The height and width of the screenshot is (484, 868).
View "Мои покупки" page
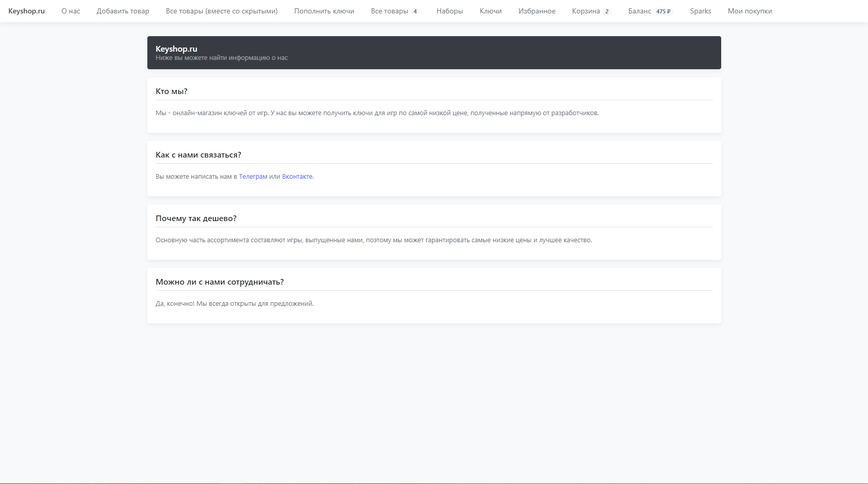pos(750,11)
